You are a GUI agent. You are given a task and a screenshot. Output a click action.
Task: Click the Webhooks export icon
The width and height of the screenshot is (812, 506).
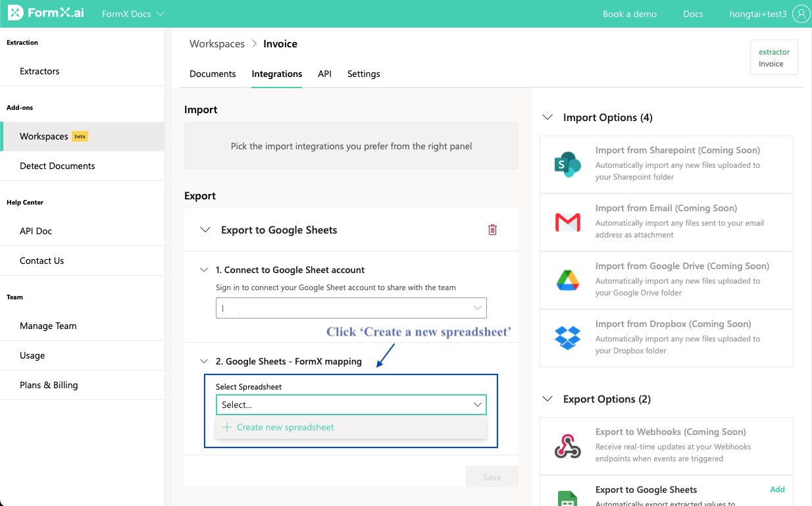567,446
